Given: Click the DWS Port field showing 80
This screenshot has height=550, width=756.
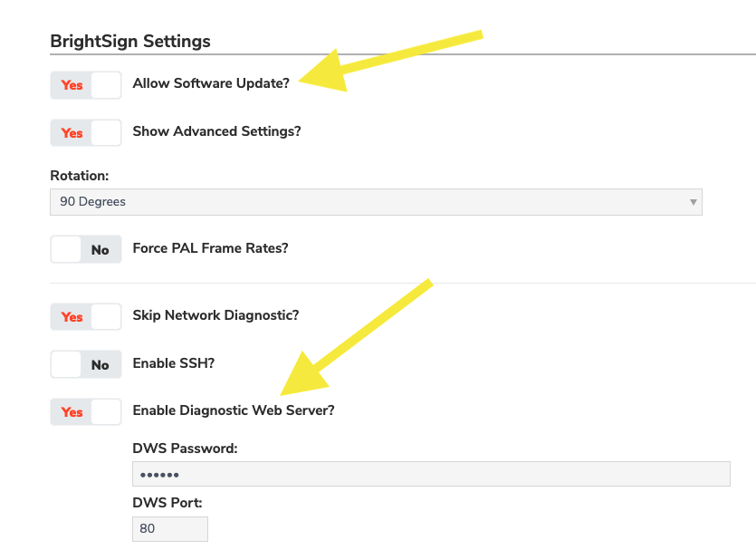Looking at the screenshot, I should [x=170, y=529].
